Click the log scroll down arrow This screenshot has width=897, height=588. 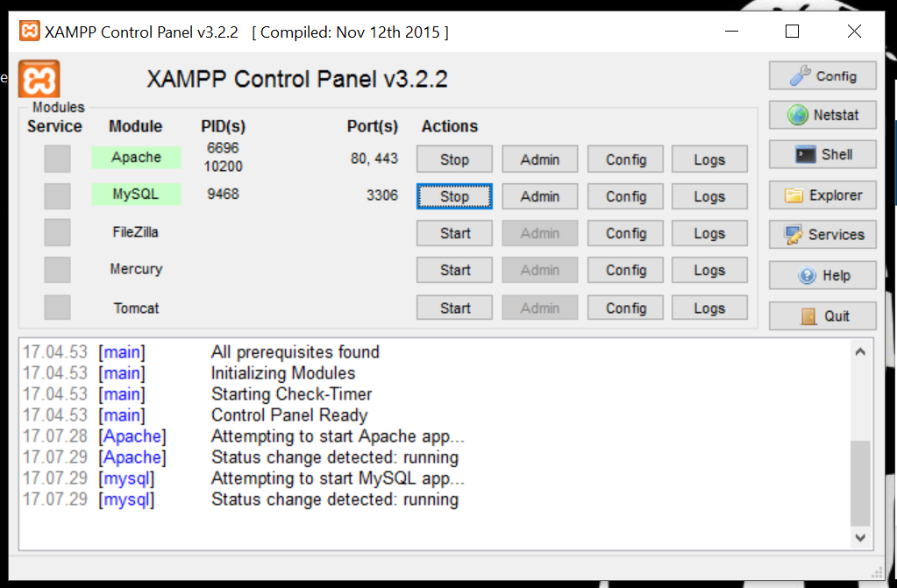click(x=860, y=537)
